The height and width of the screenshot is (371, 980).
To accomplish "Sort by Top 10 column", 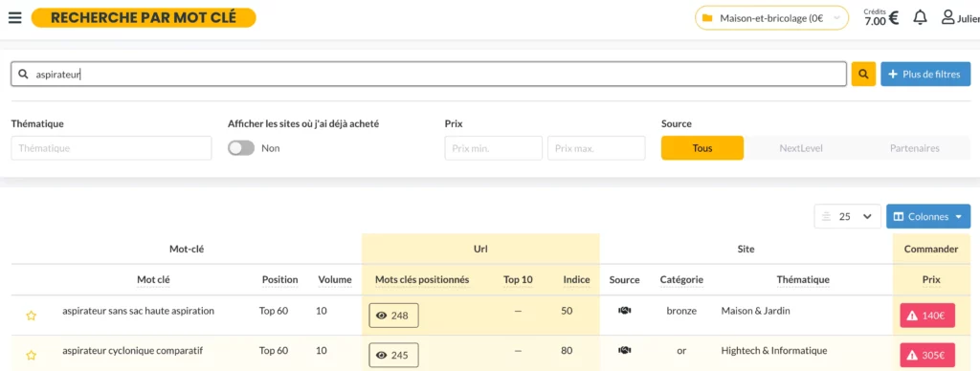I will [518, 280].
